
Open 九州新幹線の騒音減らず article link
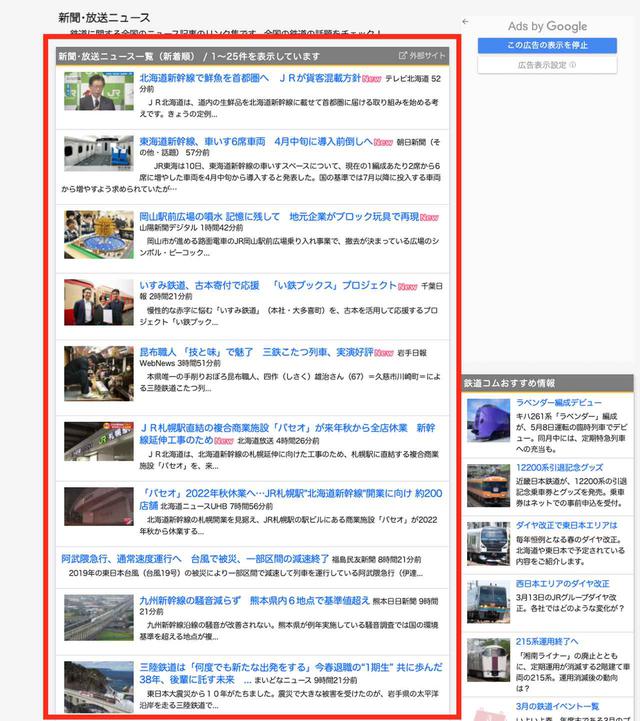254,601
